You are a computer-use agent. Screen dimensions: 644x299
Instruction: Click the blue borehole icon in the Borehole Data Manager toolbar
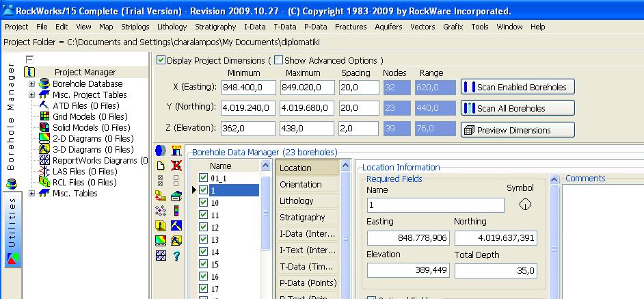(161, 151)
